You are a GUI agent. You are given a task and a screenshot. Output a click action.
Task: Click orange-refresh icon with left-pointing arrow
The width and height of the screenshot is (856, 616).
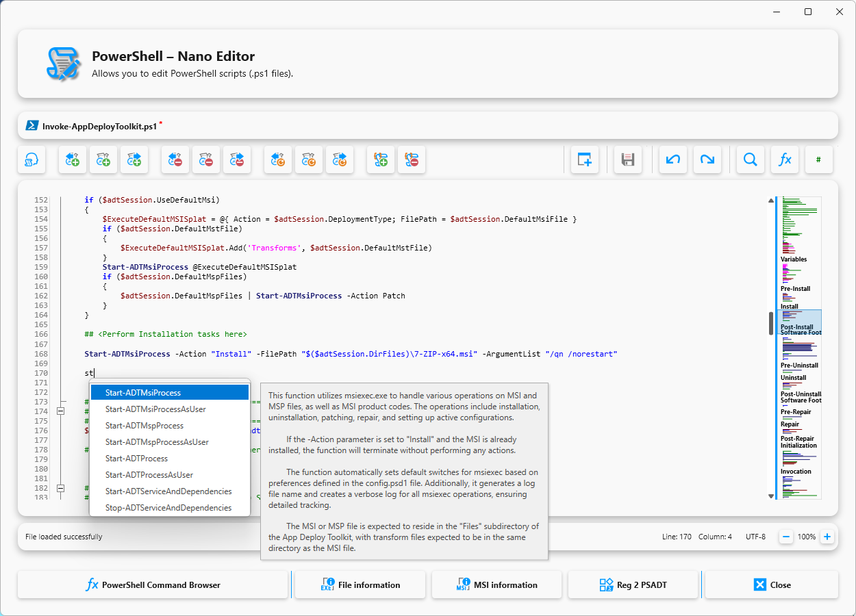(x=278, y=159)
